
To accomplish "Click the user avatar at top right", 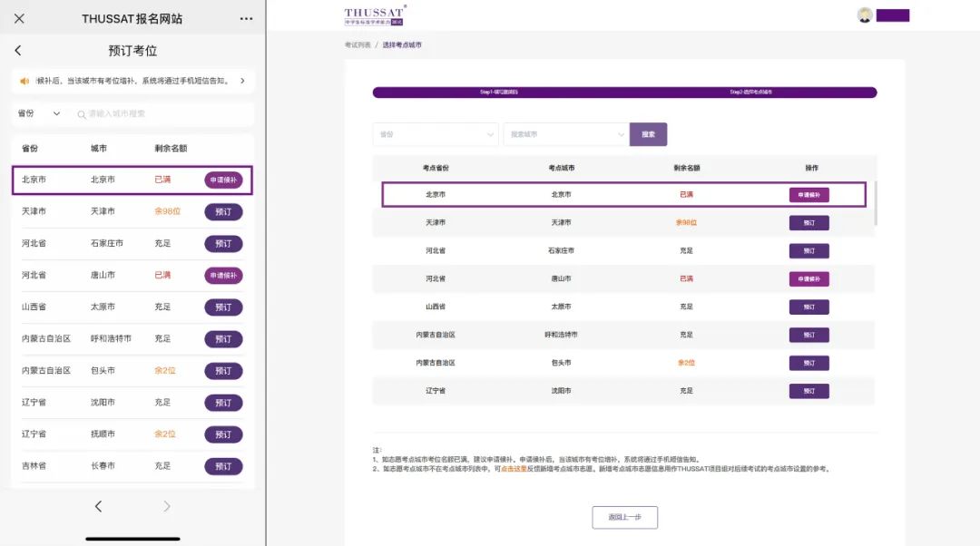I will [x=865, y=15].
